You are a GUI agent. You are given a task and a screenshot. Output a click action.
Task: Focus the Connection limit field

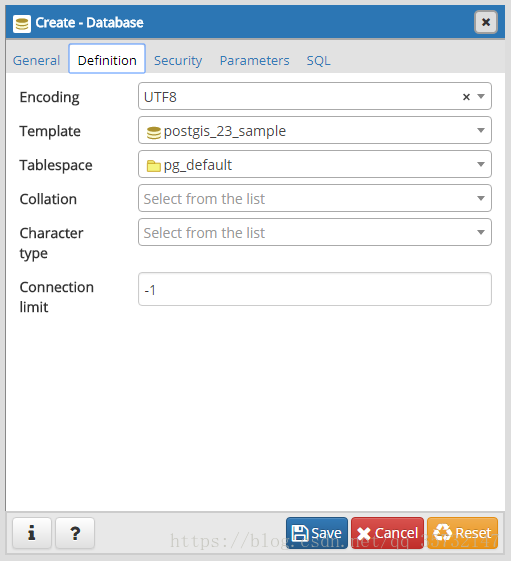point(315,289)
